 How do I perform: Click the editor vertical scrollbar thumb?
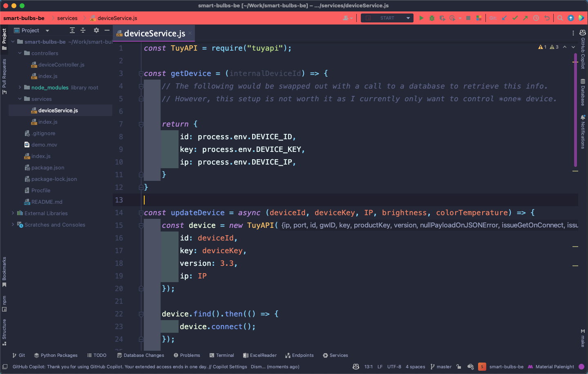(575, 110)
